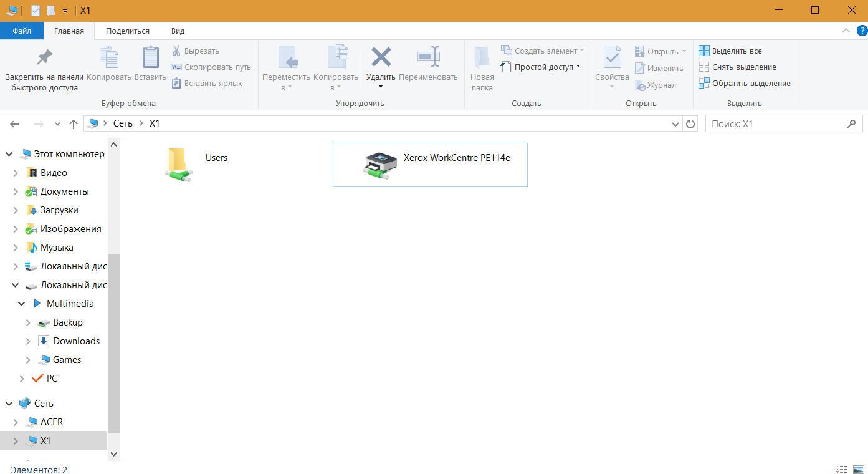This screenshot has height=474, width=868.
Task: Click Скопировать путь command
Action: click(x=211, y=67)
